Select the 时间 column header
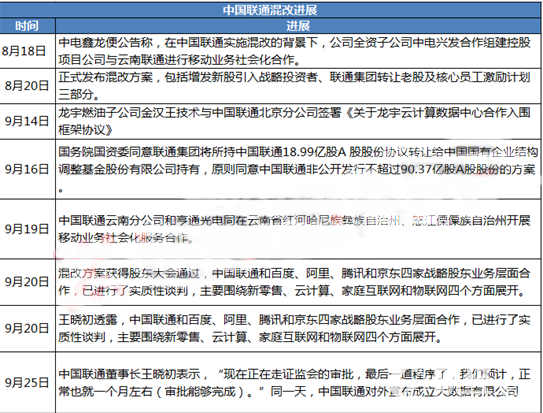 point(27,26)
